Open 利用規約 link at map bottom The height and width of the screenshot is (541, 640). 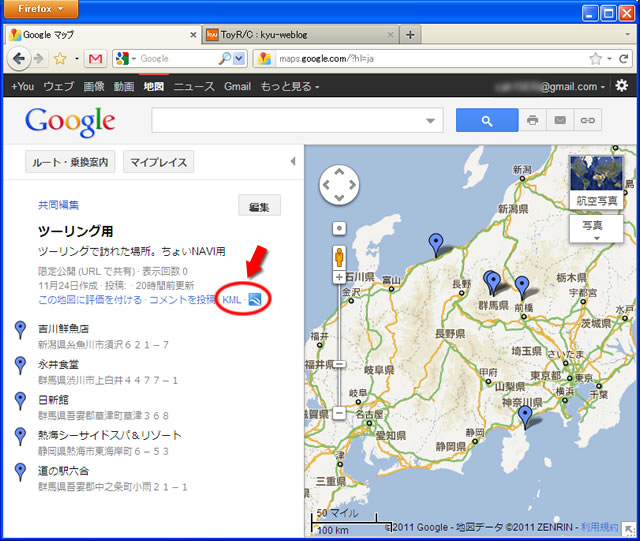click(600, 527)
